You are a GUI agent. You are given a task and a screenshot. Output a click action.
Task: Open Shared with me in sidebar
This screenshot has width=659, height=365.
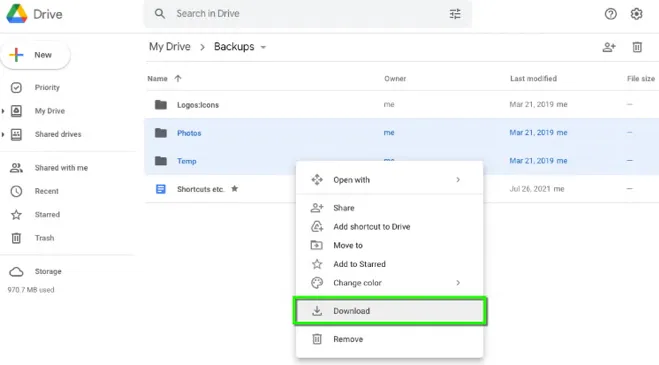61,168
